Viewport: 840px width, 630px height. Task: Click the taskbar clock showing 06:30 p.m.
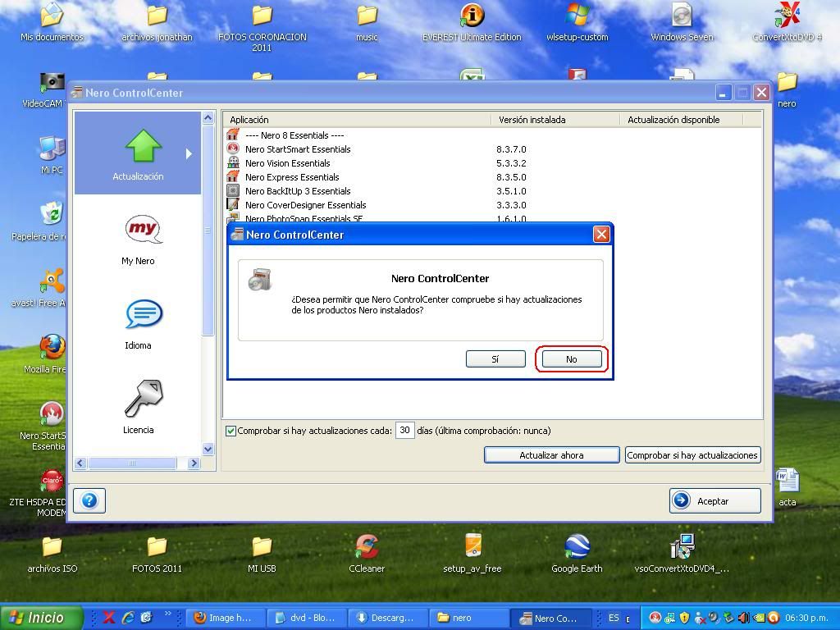(x=806, y=618)
